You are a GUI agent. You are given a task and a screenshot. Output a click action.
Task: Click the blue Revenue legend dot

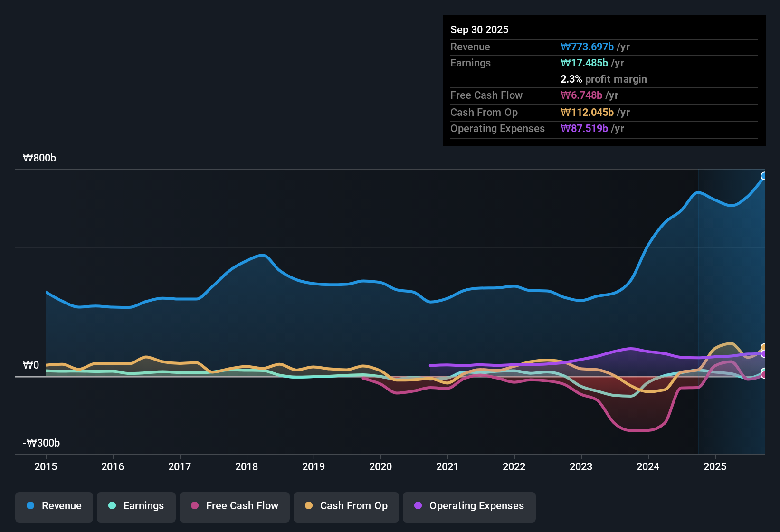[x=29, y=506]
